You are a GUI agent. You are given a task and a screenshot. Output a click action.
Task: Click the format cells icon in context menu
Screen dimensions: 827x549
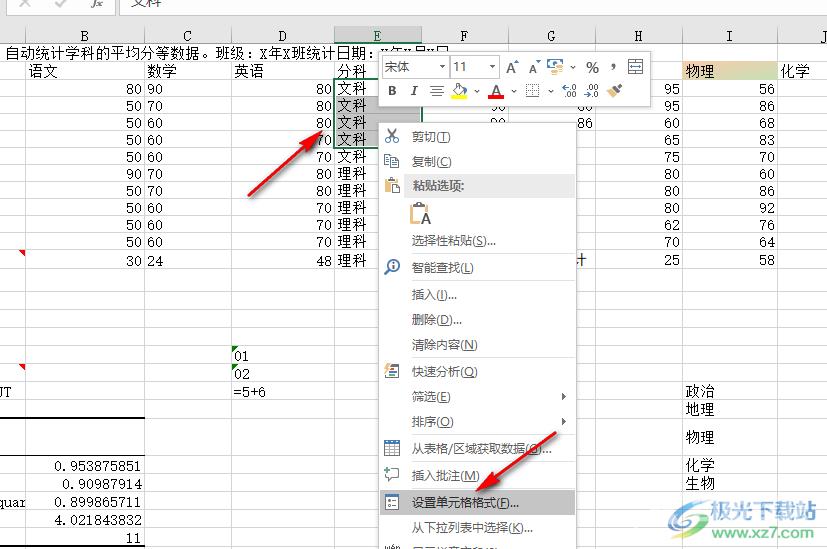click(392, 502)
